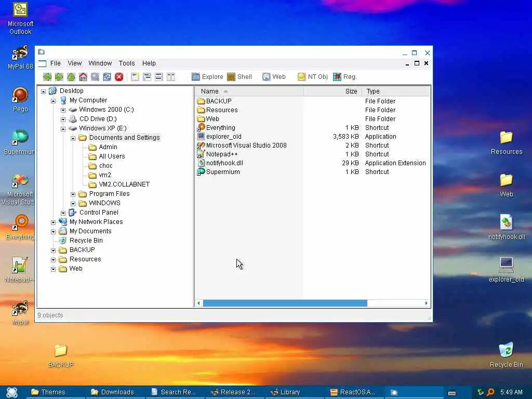Expand Windows 2000 (C:) in the tree
The height and width of the screenshot is (399, 532).
pos(63,110)
